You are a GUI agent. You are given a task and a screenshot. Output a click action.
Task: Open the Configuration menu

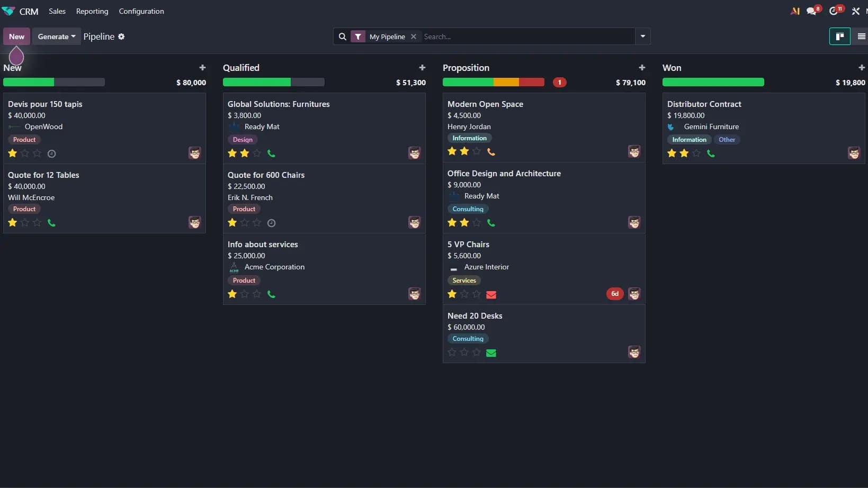click(x=141, y=11)
